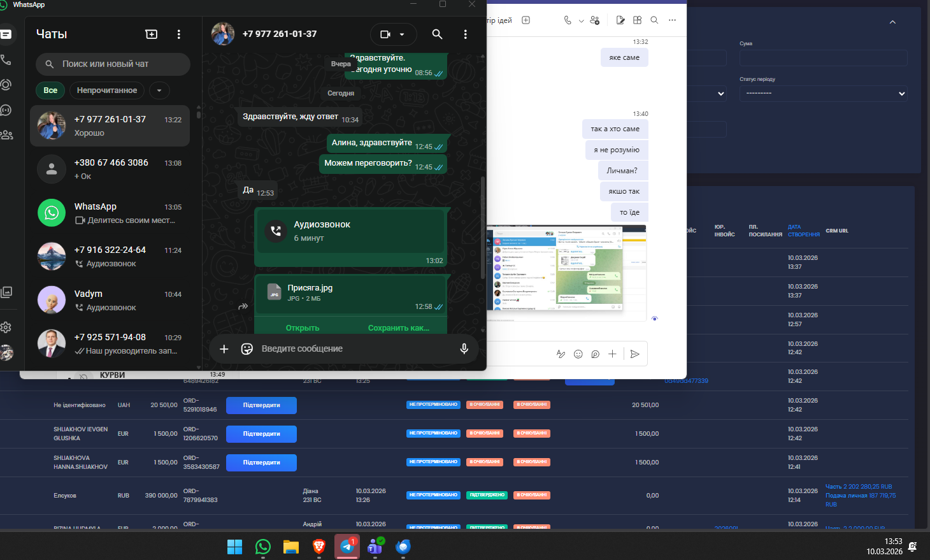Open contact avatar in WhatsApp chat header
The width and height of the screenshot is (930, 560).
(x=223, y=34)
